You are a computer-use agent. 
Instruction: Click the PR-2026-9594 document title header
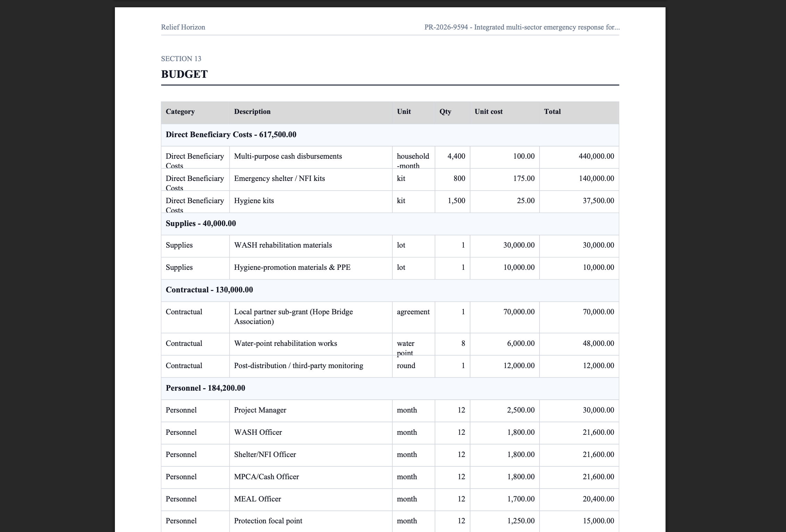pos(522,27)
